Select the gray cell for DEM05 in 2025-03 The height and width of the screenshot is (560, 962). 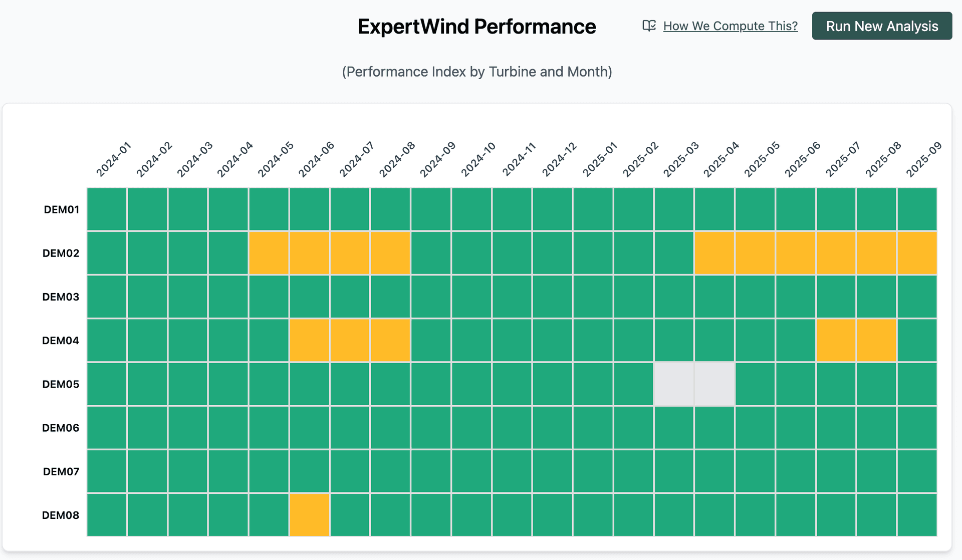click(674, 384)
